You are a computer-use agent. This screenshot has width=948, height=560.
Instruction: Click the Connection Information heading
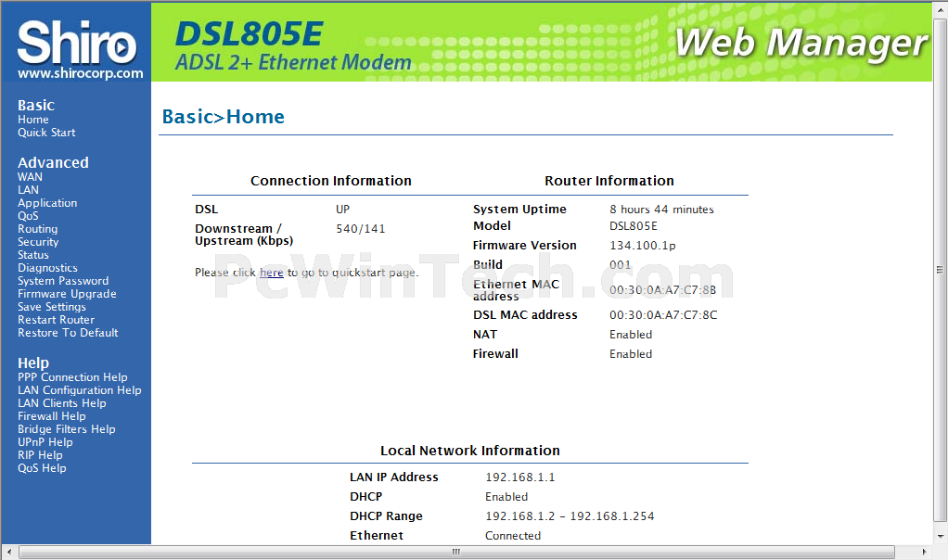click(x=331, y=181)
